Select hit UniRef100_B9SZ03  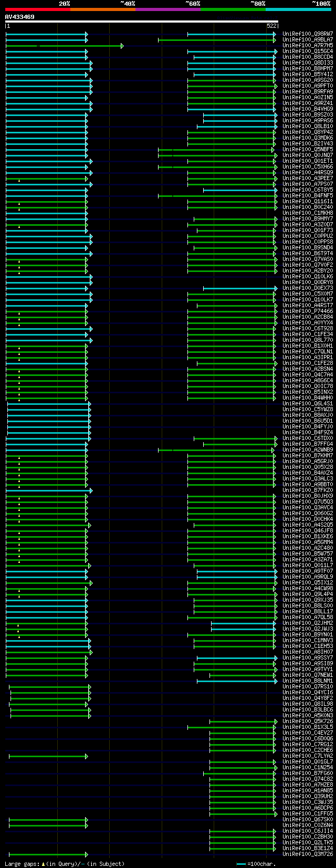308,114
